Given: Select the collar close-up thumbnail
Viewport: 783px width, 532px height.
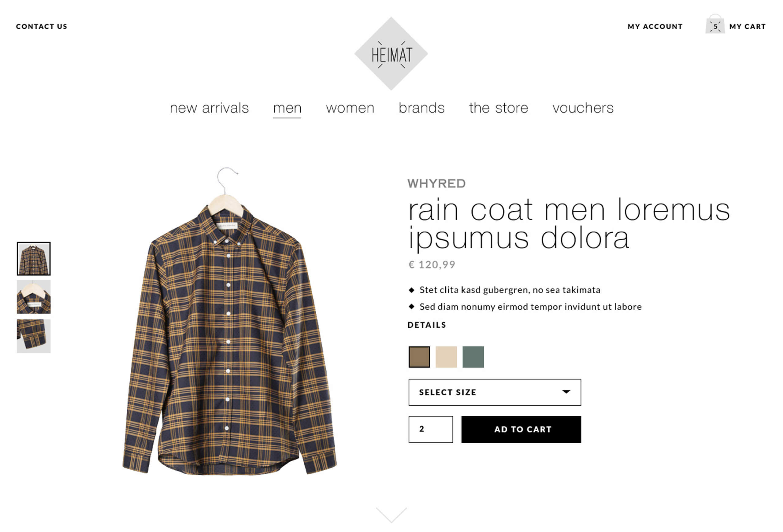Looking at the screenshot, I should 34,297.
